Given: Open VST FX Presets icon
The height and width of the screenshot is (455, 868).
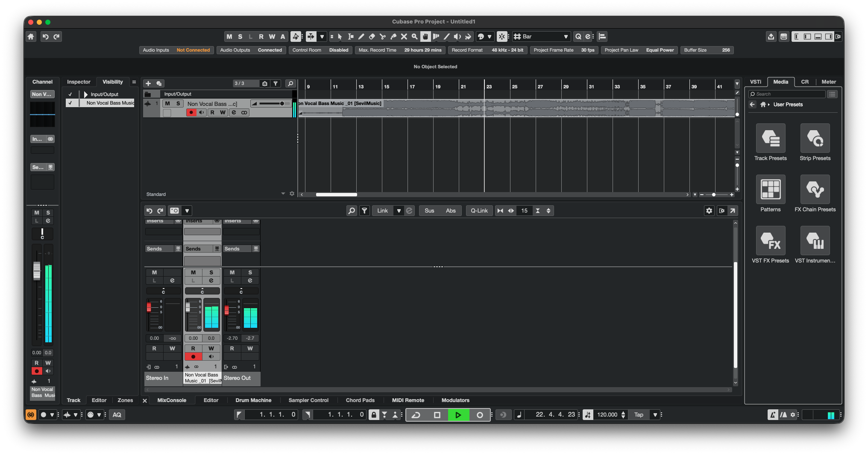Looking at the screenshot, I should tap(770, 241).
